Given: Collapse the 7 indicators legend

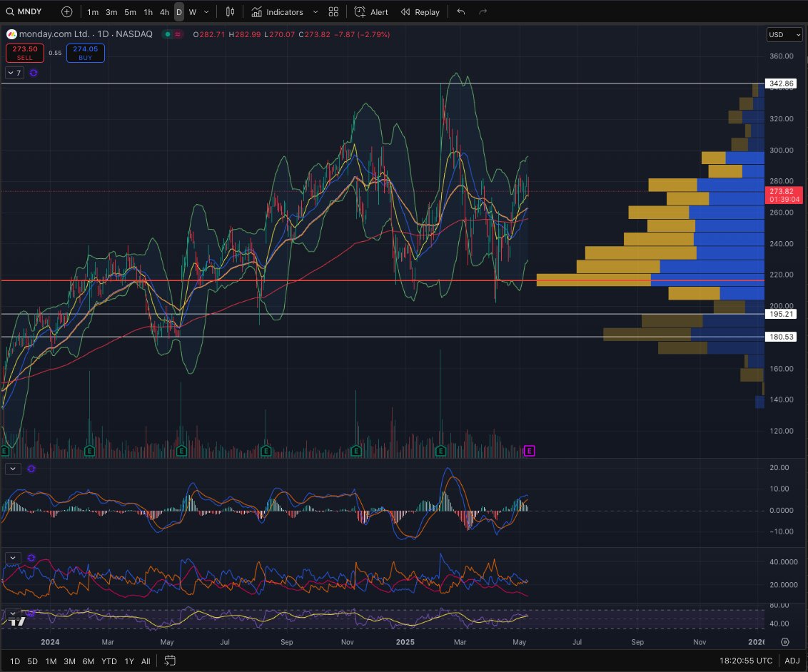Looking at the screenshot, I should [14, 73].
